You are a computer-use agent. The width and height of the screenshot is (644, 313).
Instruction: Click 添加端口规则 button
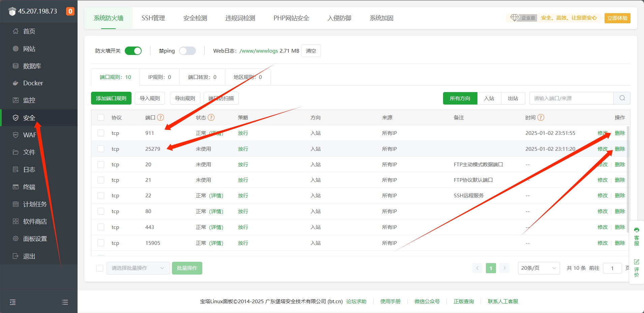[111, 98]
